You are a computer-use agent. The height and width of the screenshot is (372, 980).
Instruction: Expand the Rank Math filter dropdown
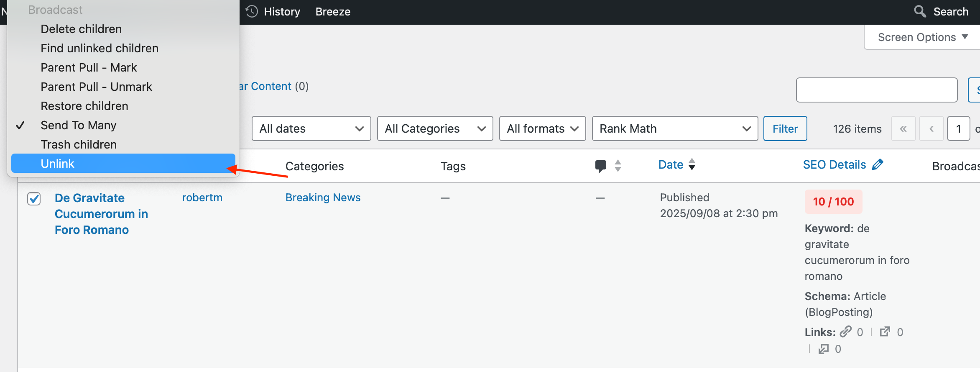point(675,128)
